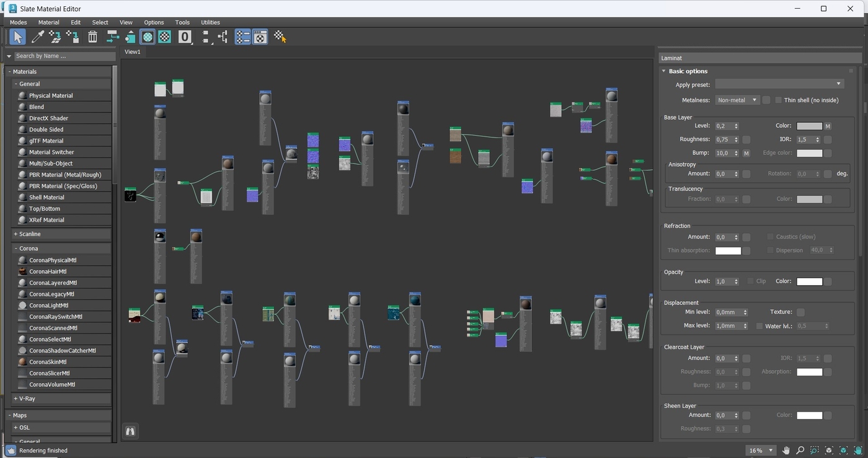
Task: Select the Pan hand tool in status bar
Action: [x=786, y=451]
